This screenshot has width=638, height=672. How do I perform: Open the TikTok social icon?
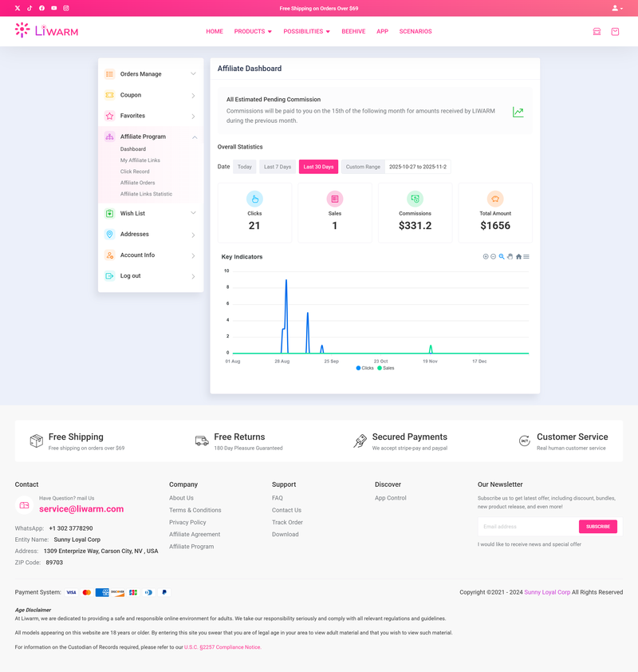coord(30,8)
